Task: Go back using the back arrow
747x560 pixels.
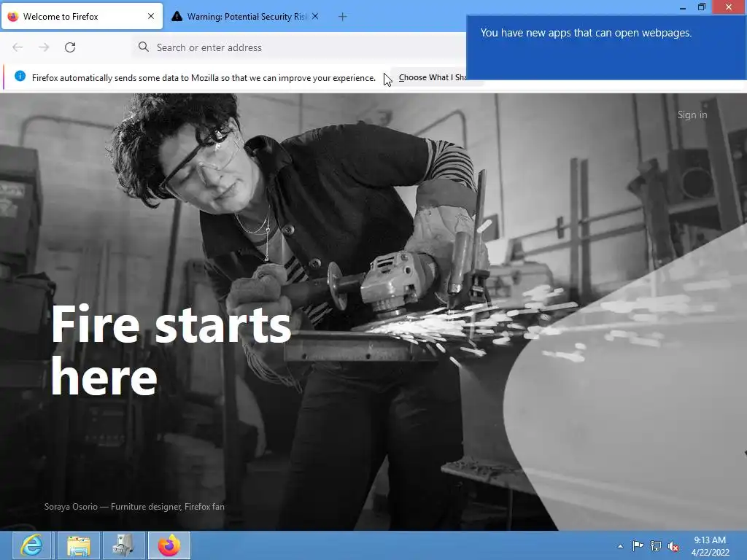Action: [x=18, y=47]
